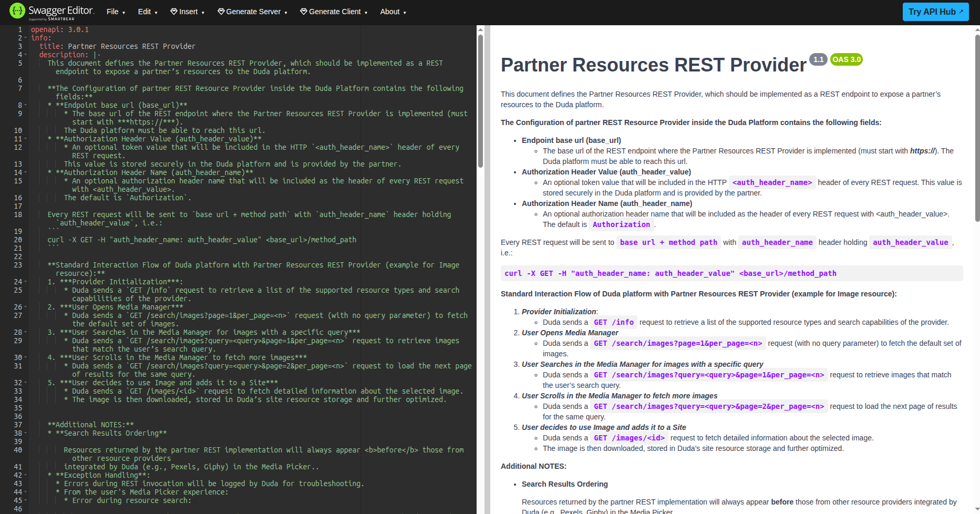The height and width of the screenshot is (514, 980).
Task: Click the '<auth_header_name>' code chip in preview
Action: pyautogui.click(x=772, y=182)
